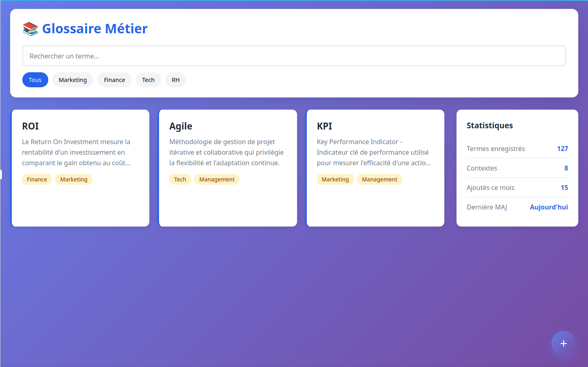This screenshot has width=588, height=367.
Task: Filter terms by Marketing context
Action: 73,80
